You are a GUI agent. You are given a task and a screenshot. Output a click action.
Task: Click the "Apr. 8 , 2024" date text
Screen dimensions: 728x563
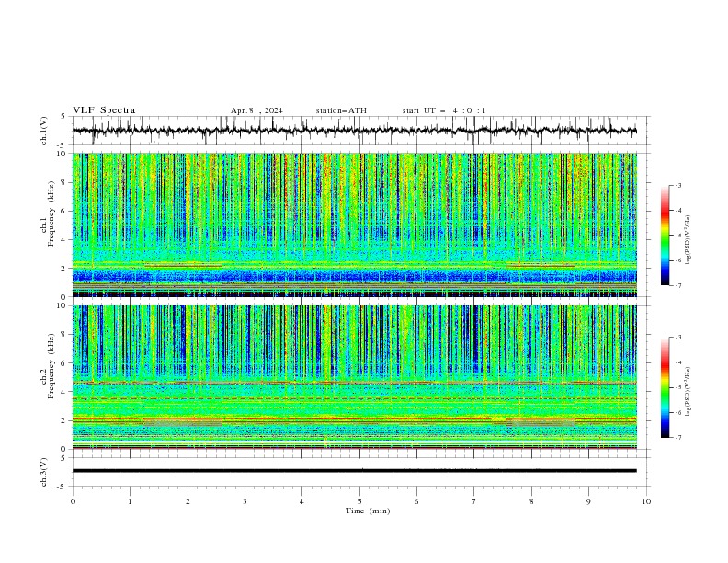coord(256,110)
